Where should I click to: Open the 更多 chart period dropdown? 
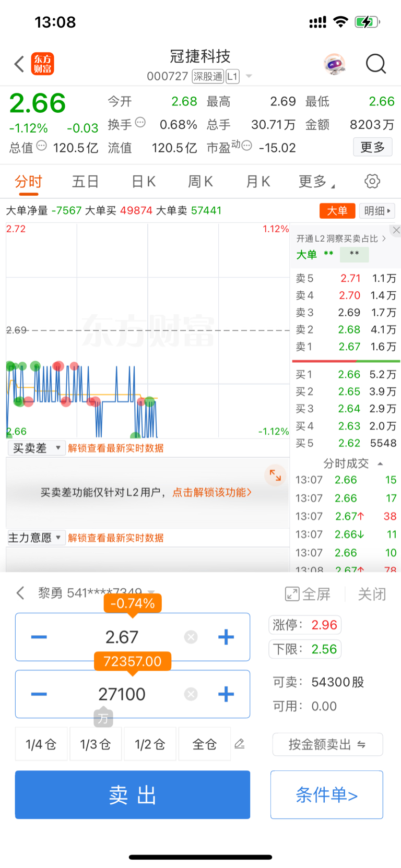pos(316,182)
